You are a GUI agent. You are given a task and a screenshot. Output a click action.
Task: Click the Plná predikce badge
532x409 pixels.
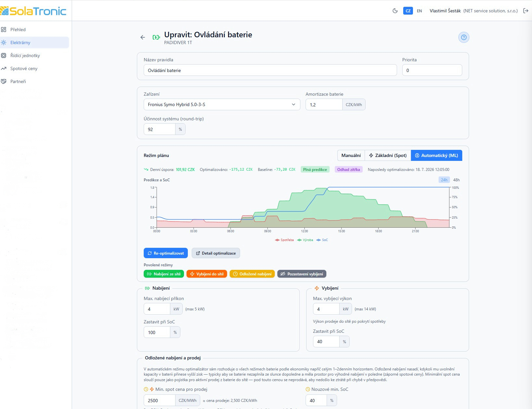coord(315,169)
